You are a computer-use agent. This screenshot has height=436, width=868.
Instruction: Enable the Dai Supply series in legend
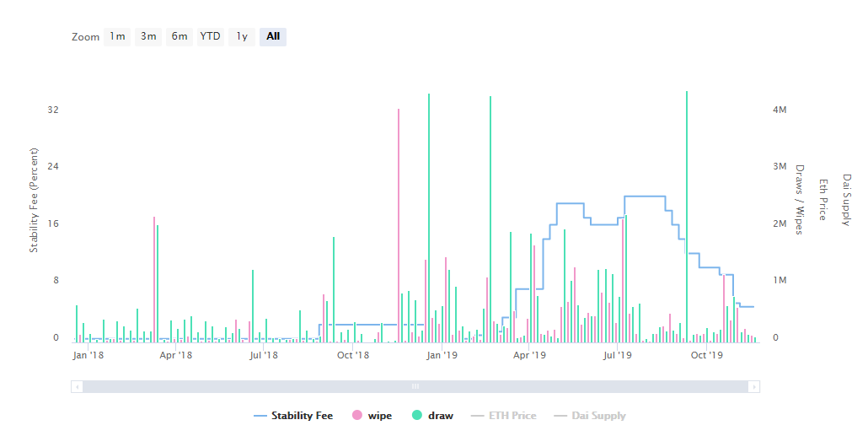click(x=598, y=416)
